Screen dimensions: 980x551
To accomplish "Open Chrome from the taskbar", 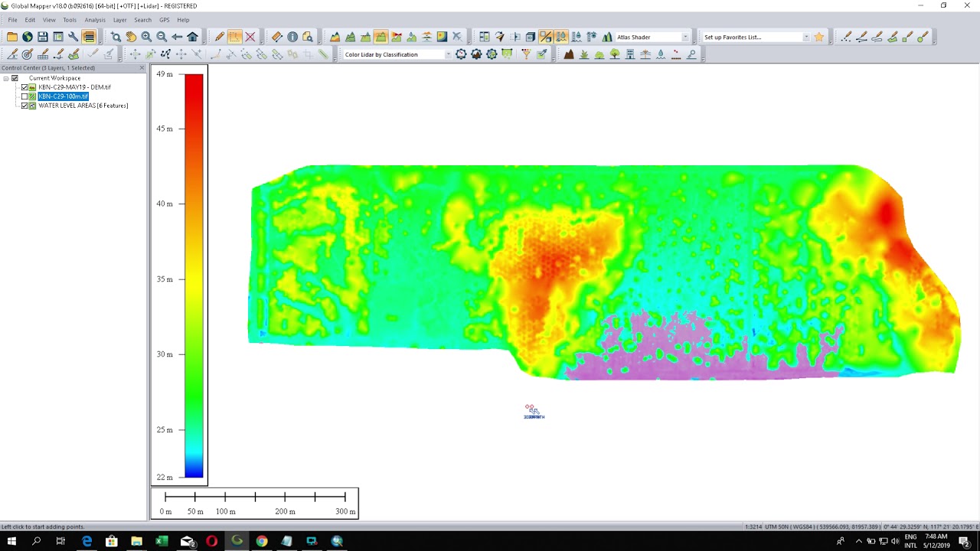I will pyautogui.click(x=262, y=541).
